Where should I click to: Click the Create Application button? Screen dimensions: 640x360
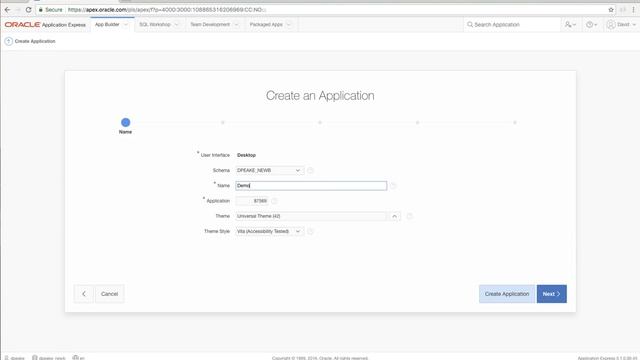(507, 294)
